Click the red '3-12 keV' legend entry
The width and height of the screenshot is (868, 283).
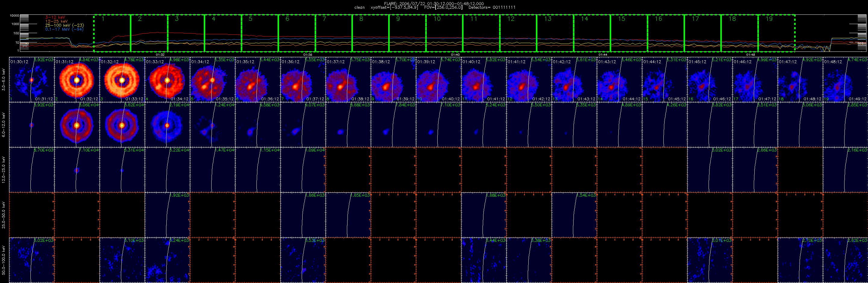point(55,17)
